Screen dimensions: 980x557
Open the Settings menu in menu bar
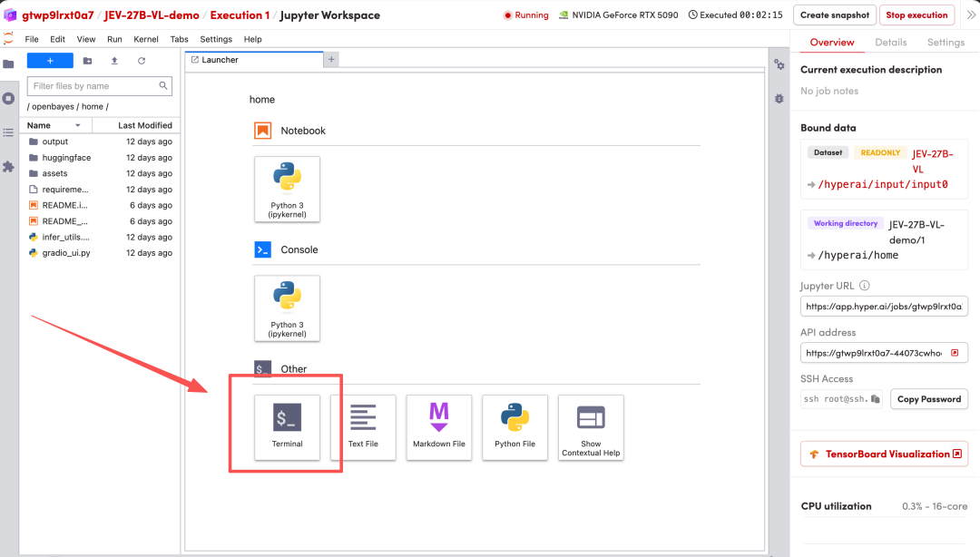click(216, 39)
